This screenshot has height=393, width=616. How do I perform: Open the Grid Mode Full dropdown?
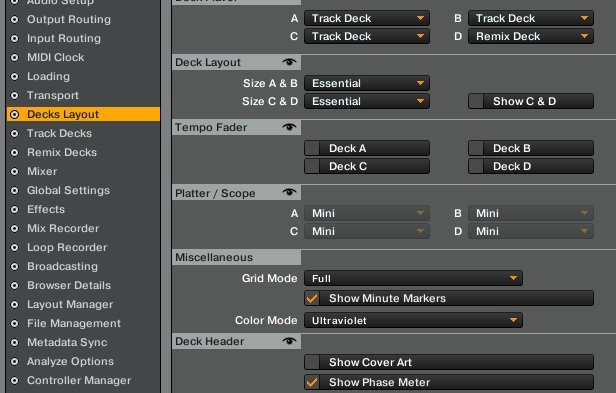pyautogui.click(x=413, y=278)
